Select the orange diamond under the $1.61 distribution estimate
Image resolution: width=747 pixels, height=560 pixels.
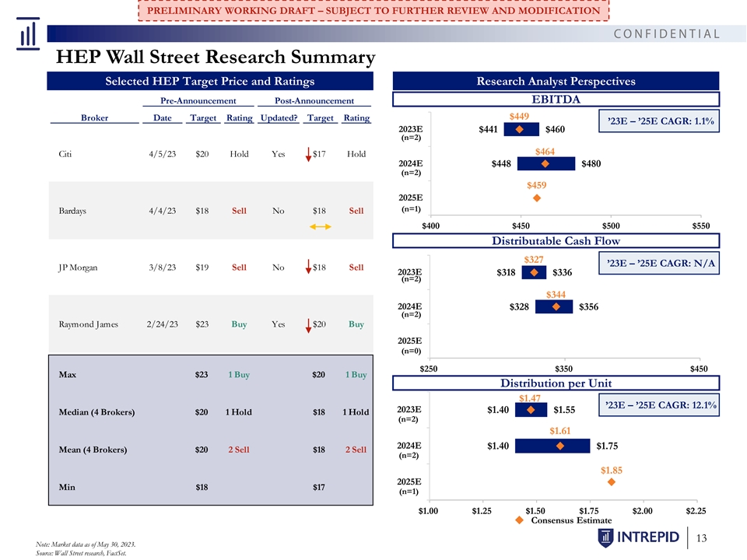pyautogui.click(x=560, y=446)
